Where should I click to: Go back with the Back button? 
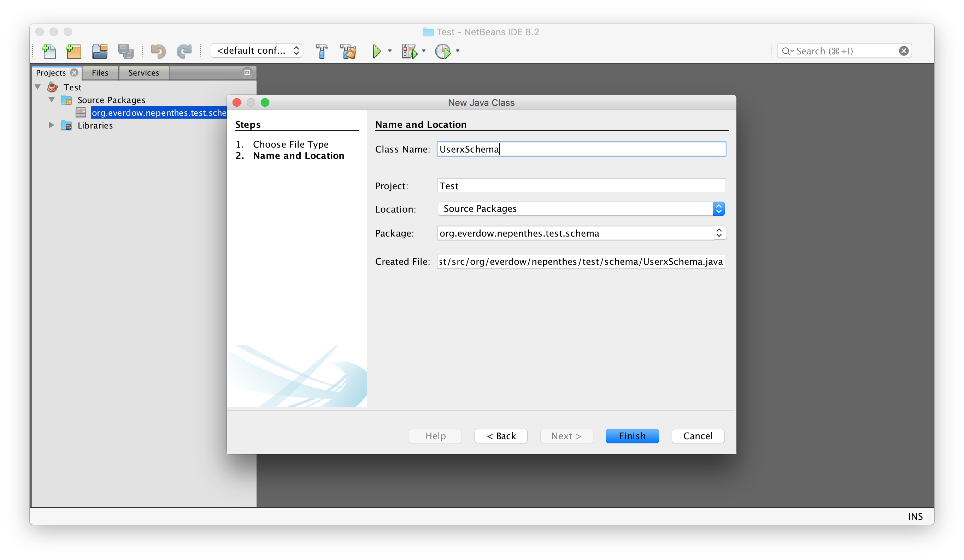(501, 436)
